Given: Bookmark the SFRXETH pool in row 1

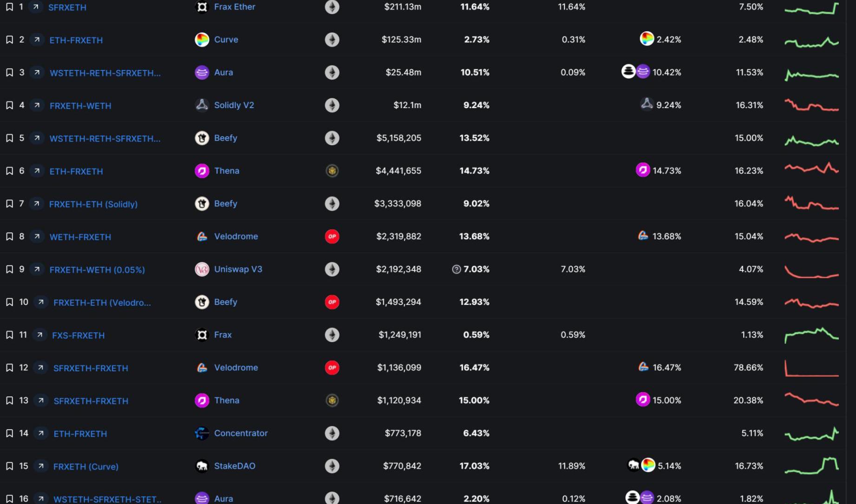Looking at the screenshot, I should 9,7.
